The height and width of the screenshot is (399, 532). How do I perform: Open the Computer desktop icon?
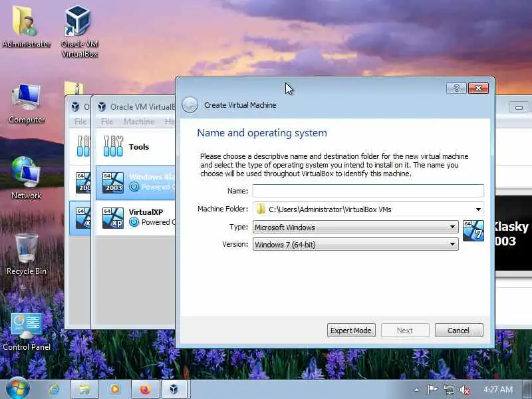pyautogui.click(x=26, y=104)
